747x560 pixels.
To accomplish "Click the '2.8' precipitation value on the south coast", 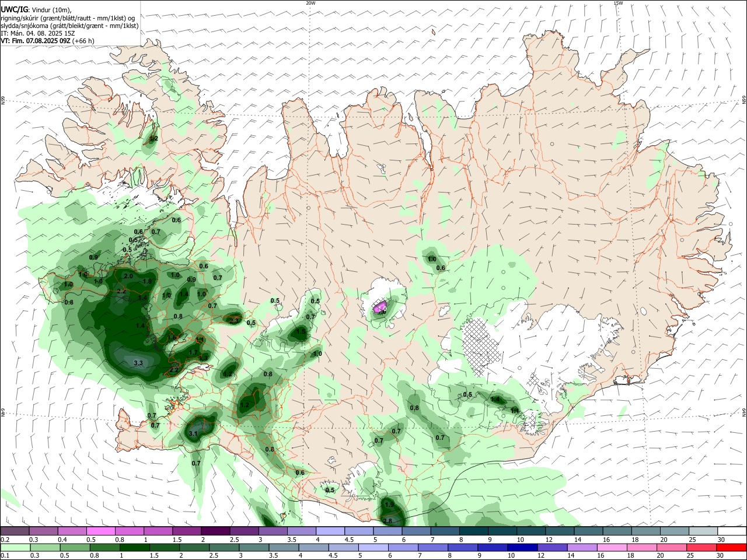I will [387, 520].
